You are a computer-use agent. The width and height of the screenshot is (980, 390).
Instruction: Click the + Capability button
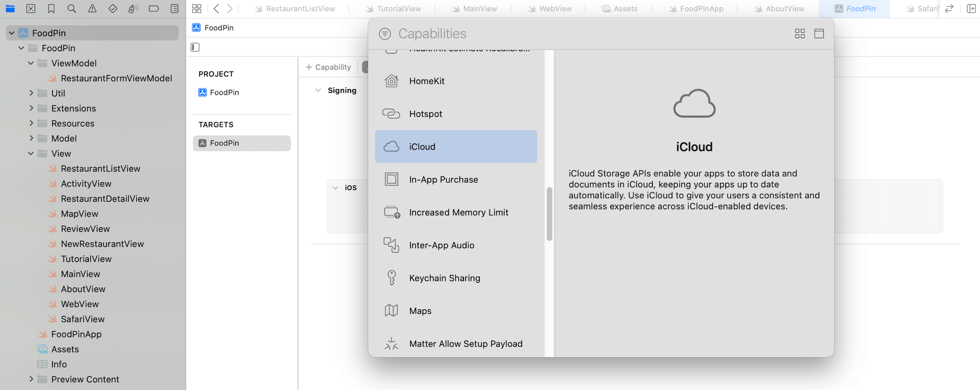(328, 67)
